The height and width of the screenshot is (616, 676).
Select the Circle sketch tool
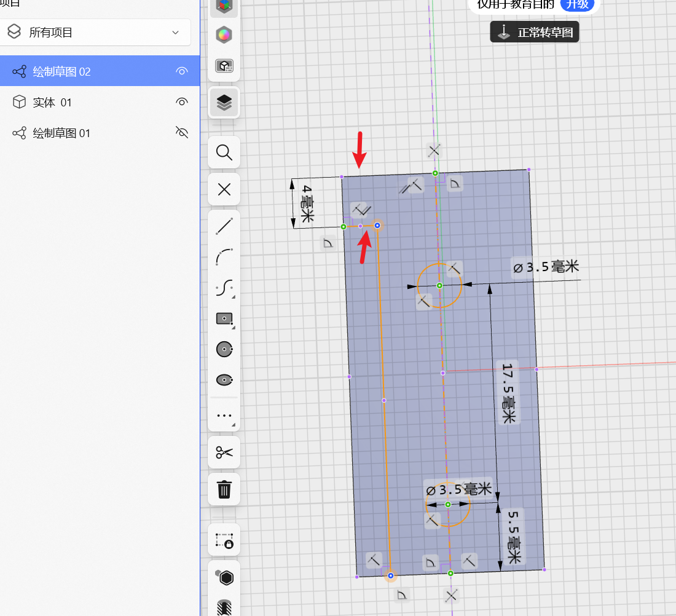[224, 349]
